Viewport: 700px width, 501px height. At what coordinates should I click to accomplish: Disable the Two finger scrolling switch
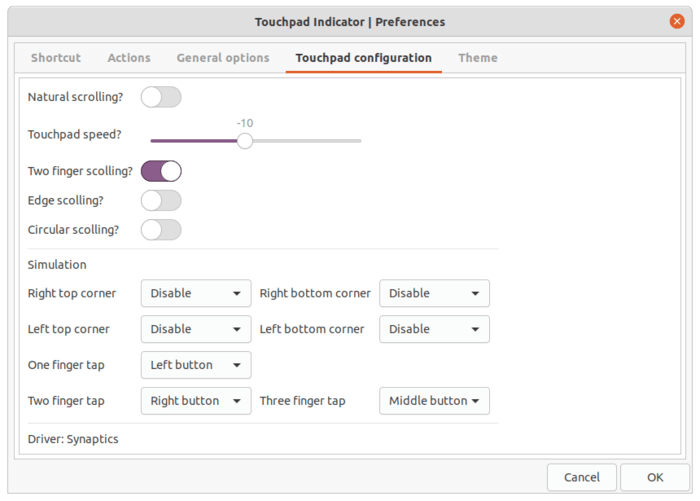[x=161, y=171]
